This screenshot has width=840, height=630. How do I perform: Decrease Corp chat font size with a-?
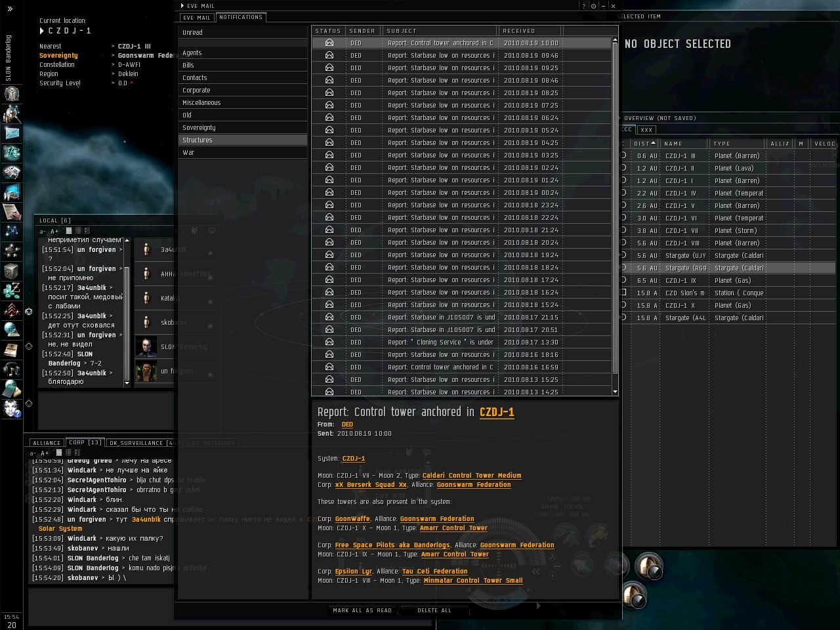coord(33,453)
